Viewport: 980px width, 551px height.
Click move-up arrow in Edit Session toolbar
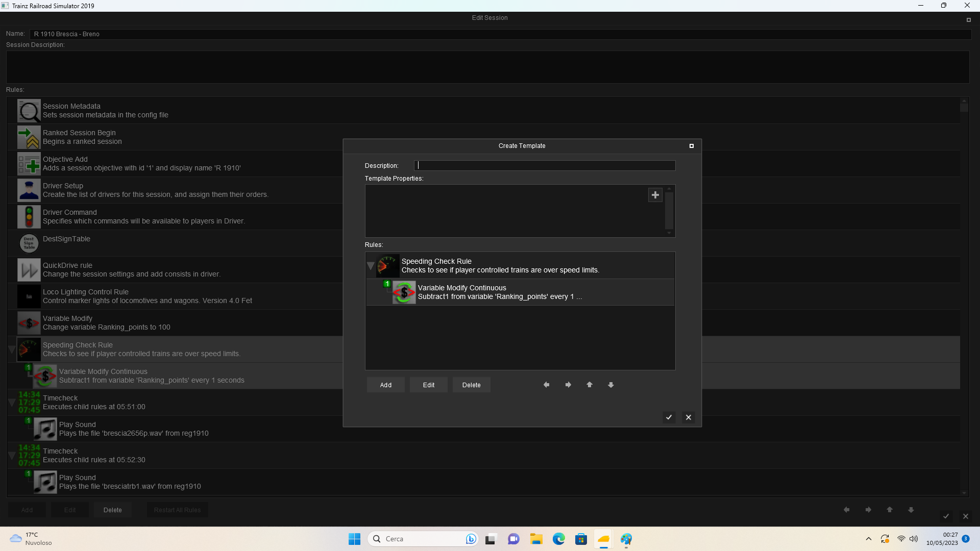point(890,510)
